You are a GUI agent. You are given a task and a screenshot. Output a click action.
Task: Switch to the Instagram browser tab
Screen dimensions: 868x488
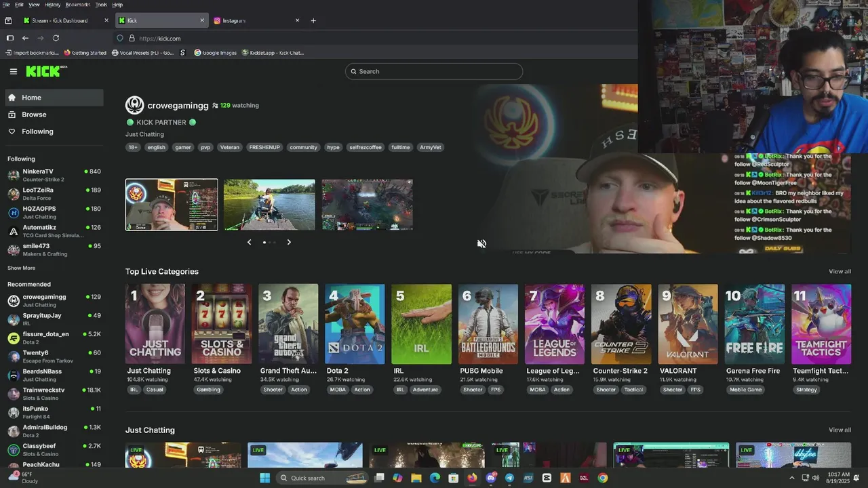pyautogui.click(x=256, y=20)
